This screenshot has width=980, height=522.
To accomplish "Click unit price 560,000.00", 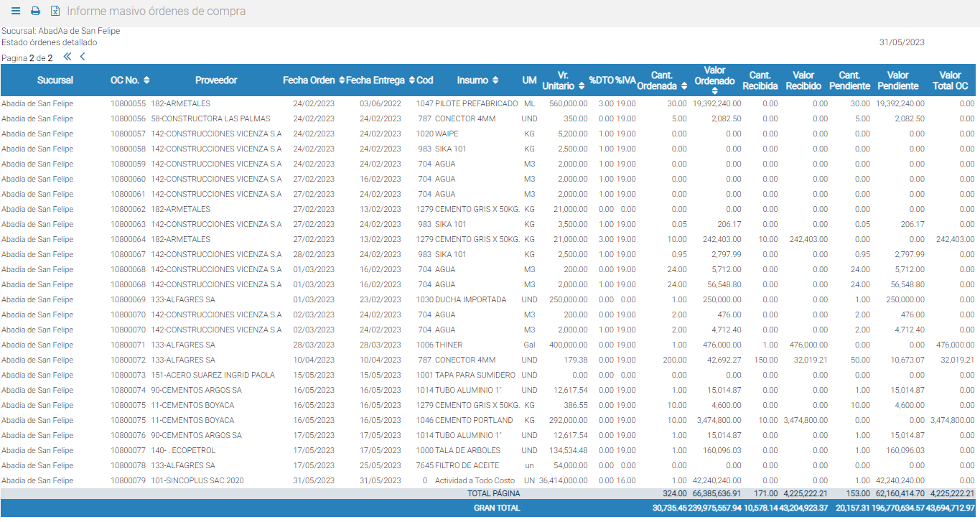I will [569, 103].
